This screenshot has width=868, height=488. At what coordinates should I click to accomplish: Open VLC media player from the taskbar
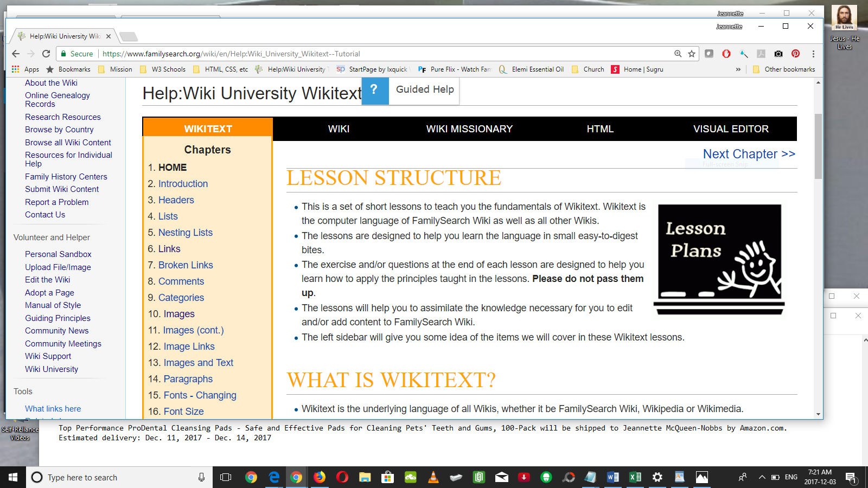[433, 477]
